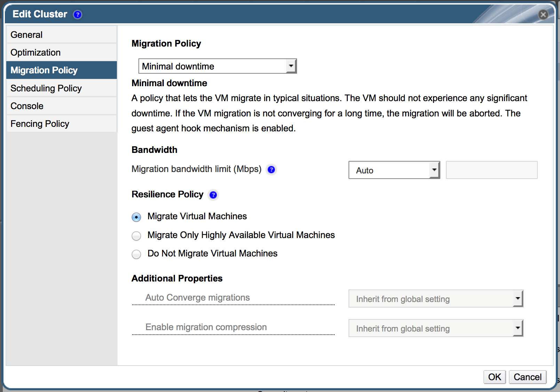This screenshot has width=560, height=392.
Task: Expand the Auto bandwidth limit dropdown
Action: tap(394, 170)
